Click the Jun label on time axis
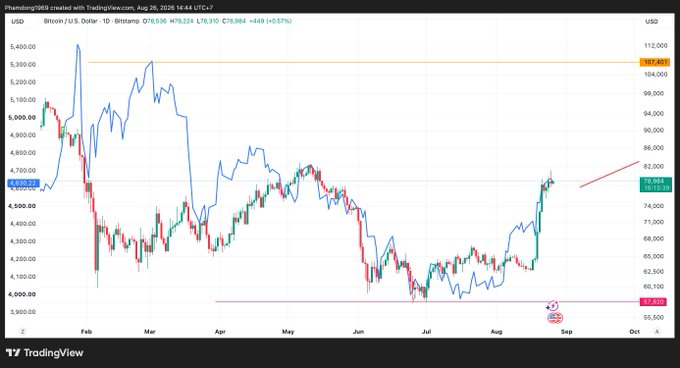680x368 pixels. pos(358,332)
